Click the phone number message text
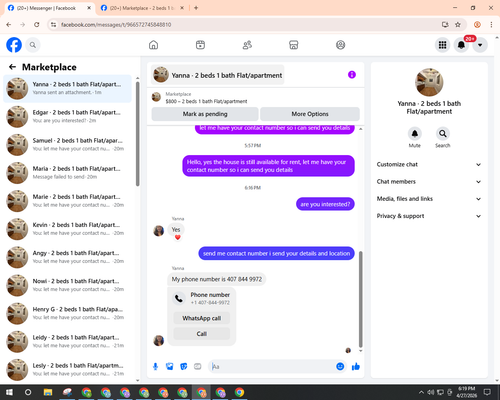Image resolution: width=500 pixels, height=400 pixels. 217,279
